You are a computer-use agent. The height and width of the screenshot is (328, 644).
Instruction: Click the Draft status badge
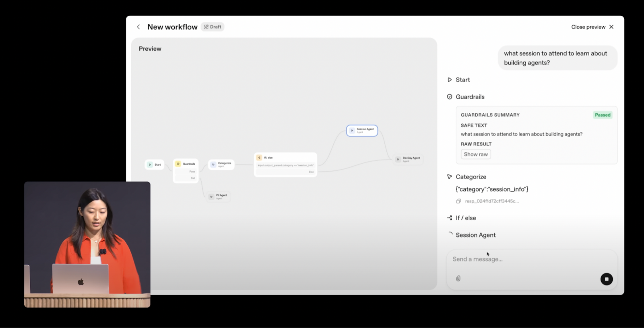coord(213,27)
